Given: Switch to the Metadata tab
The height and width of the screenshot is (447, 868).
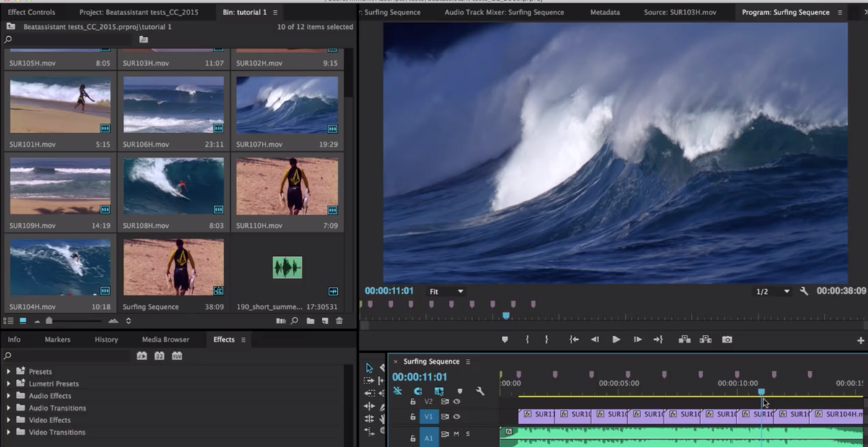Looking at the screenshot, I should [x=605, y=12].
